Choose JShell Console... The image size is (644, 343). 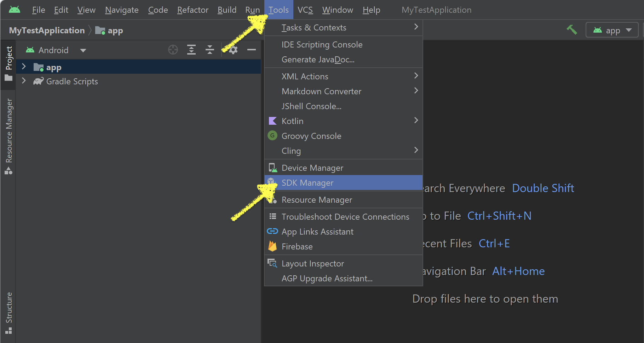click(344, 106)
